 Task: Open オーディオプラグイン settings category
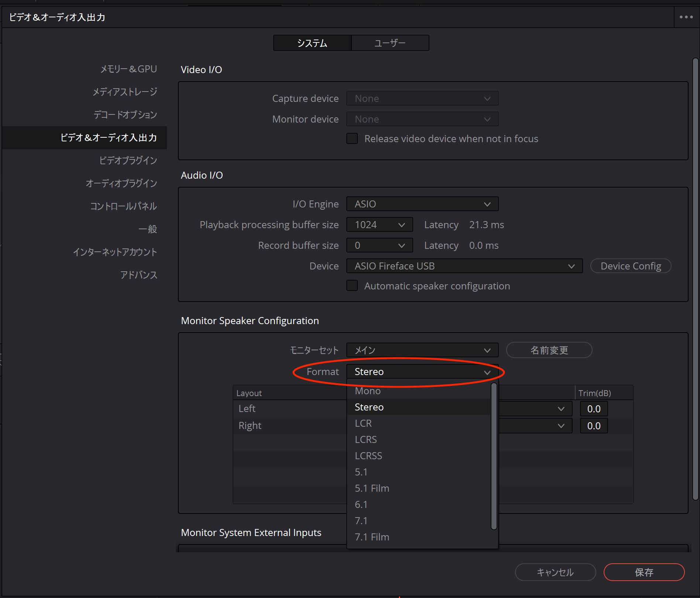tap(121, 183)
